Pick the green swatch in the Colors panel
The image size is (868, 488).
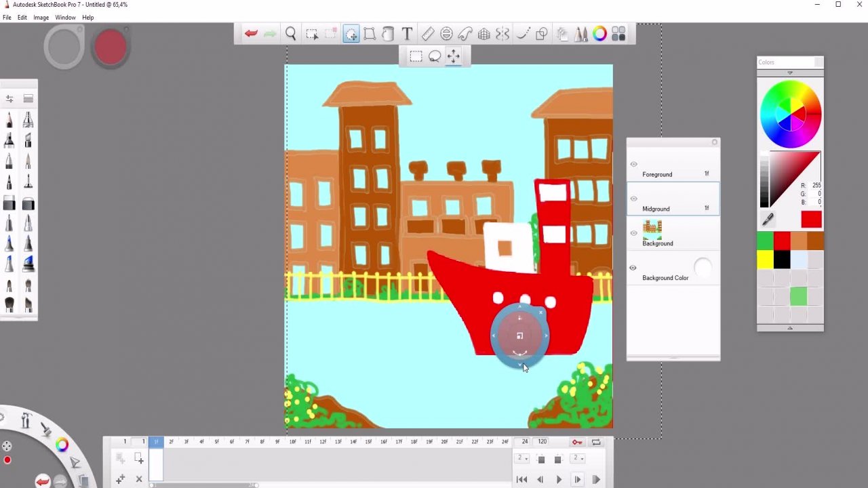pos(765,241)
